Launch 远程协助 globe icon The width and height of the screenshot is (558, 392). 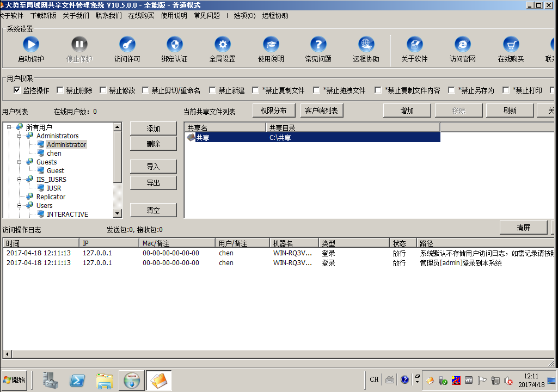(366, 45)
